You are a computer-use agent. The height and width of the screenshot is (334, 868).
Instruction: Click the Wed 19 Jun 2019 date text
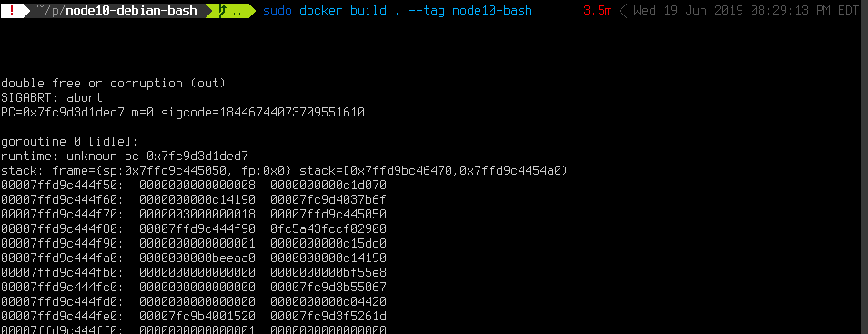(688, 11)
